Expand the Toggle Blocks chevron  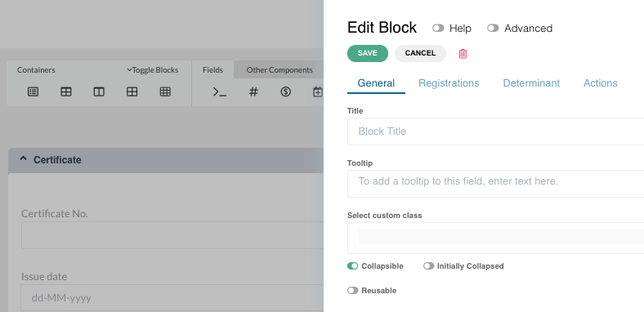(129, 69)
